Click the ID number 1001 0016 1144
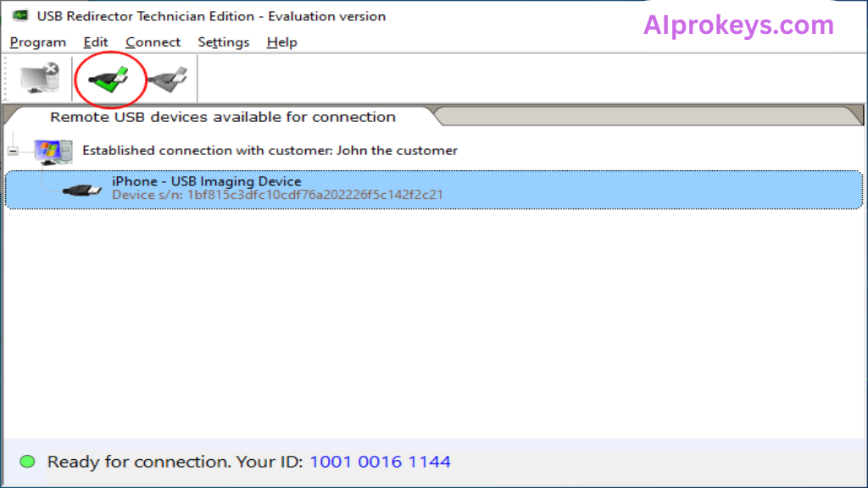The image size is (868, 488). click(380, 462)
